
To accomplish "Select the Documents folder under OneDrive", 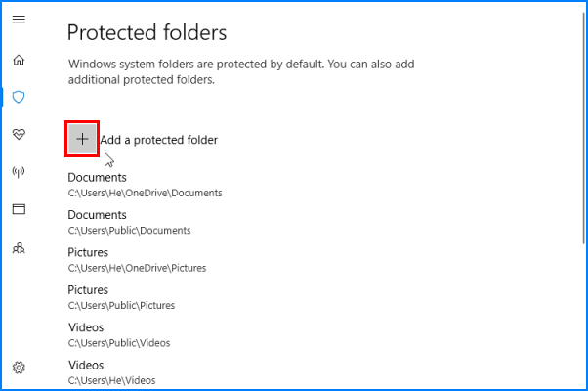I will pyautogui.click(x=97, y=178).
